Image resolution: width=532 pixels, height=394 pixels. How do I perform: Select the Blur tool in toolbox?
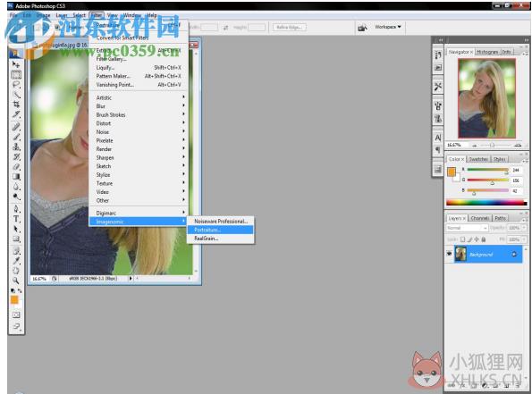tap(16, 187)
